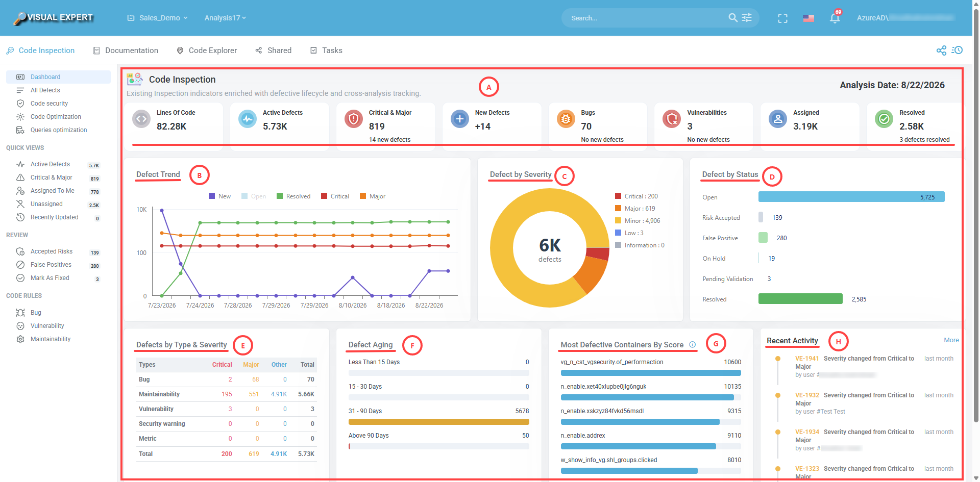Open defect VE-1941 link
The image size is (980, 482).
[807, 359]
